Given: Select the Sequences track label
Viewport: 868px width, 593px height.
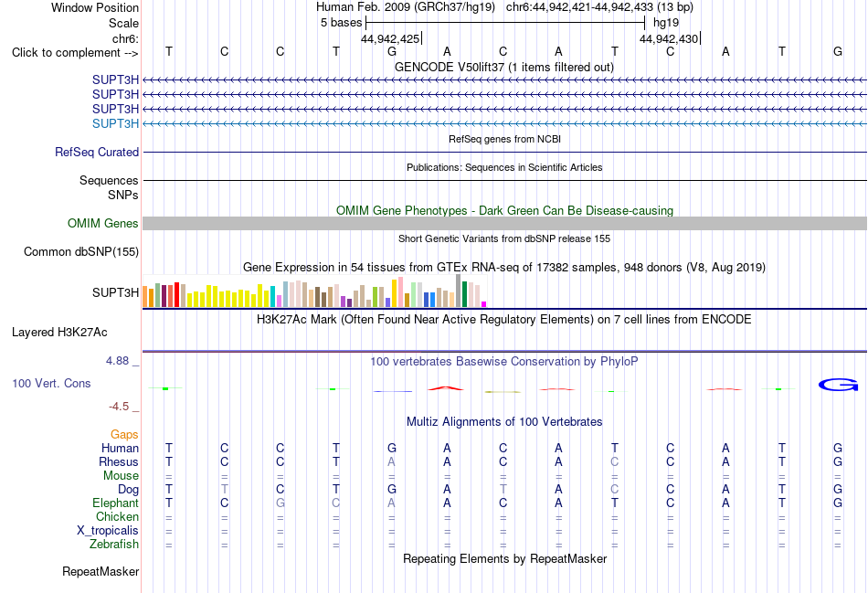Looking at the screenshot, I should (109, 181).
